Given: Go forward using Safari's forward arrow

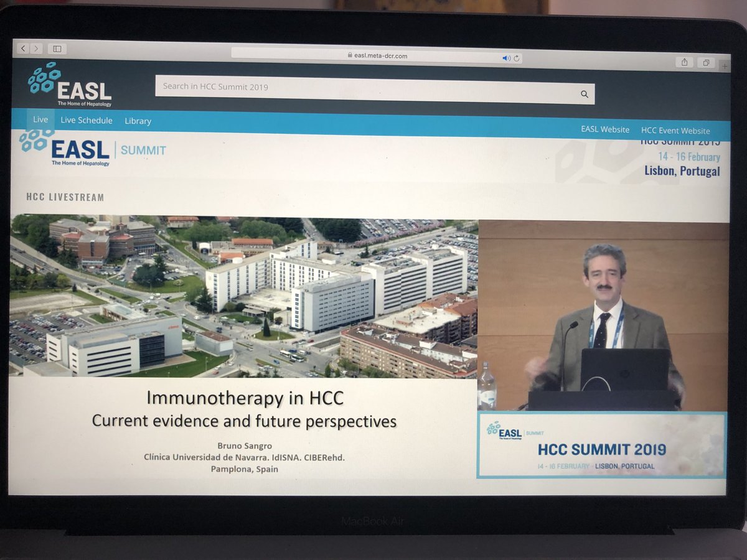Looking at the screenshot, I should pyautogui.click(x=37, y=48).
